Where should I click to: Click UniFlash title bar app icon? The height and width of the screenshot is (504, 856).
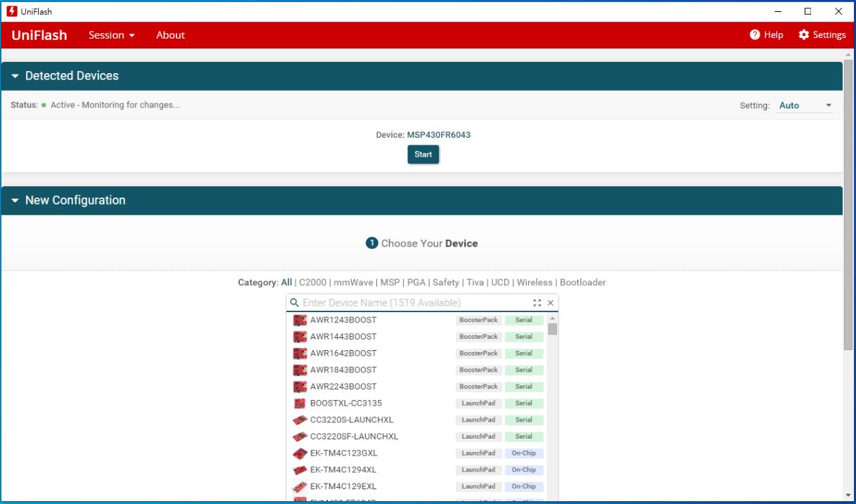(x=11, y=11)
